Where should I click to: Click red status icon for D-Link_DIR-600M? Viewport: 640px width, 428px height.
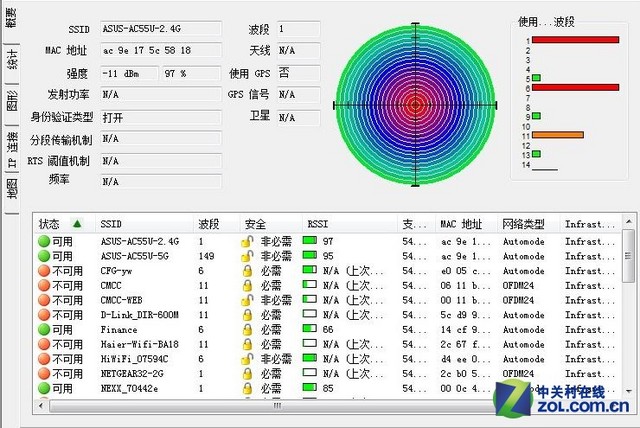click(44, 315)
